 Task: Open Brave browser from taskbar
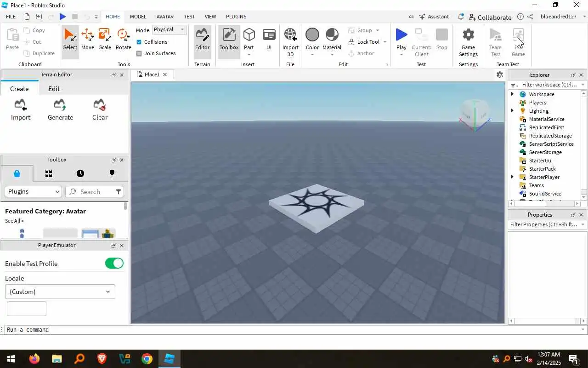pyautogui.click(x=102, y=359)
